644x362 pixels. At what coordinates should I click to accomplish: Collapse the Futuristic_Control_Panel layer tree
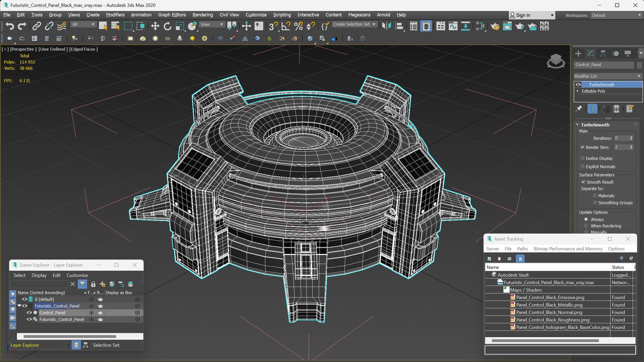pos(19,306)
